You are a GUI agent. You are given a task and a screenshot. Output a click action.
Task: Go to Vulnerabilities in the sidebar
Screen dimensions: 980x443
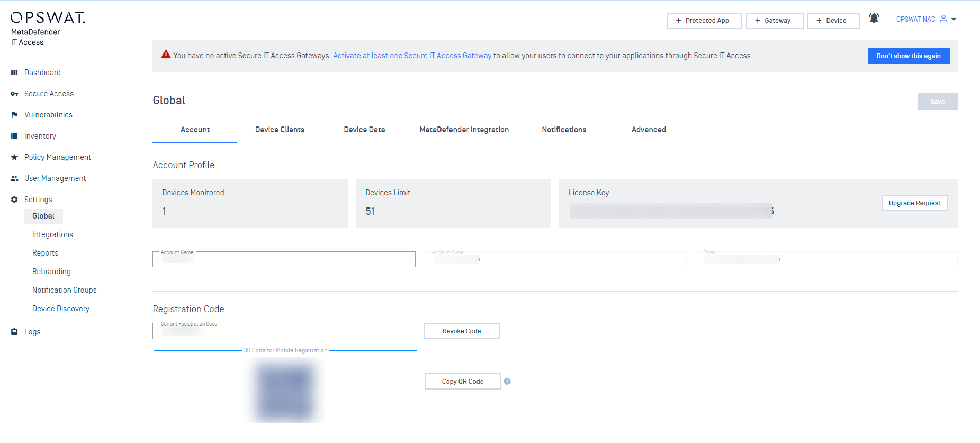pos(48,115)
